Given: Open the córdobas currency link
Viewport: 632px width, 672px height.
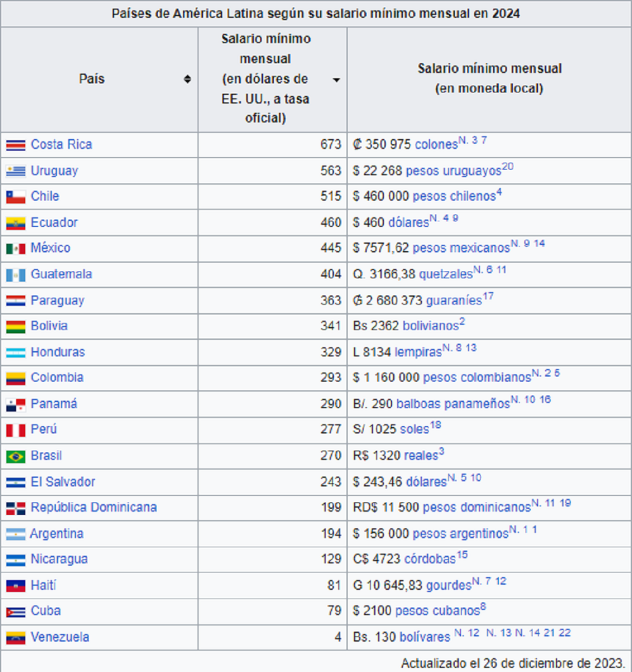Looking at the screenshot, I should [430, 559].
